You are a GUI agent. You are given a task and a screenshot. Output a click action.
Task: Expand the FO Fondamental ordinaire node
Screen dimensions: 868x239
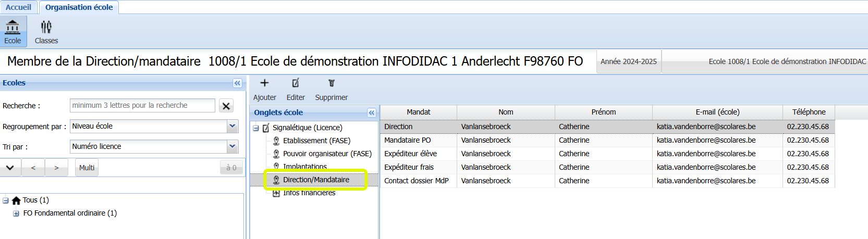click(x=16, y=213)
